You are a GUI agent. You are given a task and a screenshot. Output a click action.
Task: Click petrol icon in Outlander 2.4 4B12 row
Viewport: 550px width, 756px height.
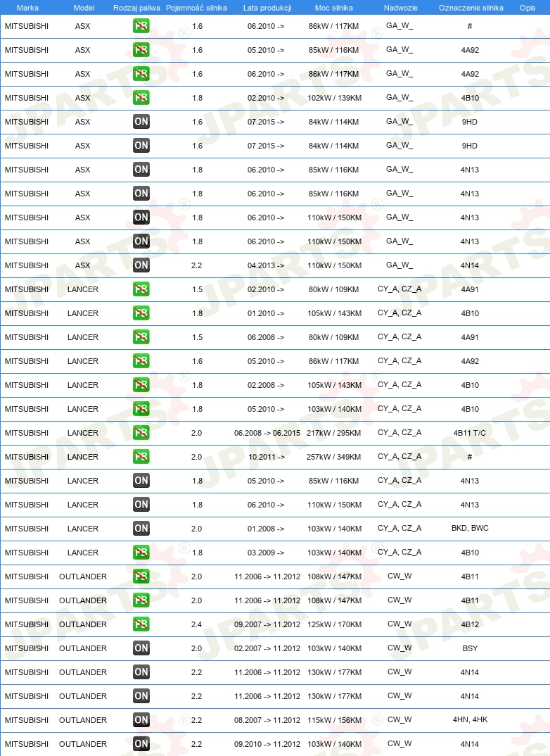tap(141, 624)
